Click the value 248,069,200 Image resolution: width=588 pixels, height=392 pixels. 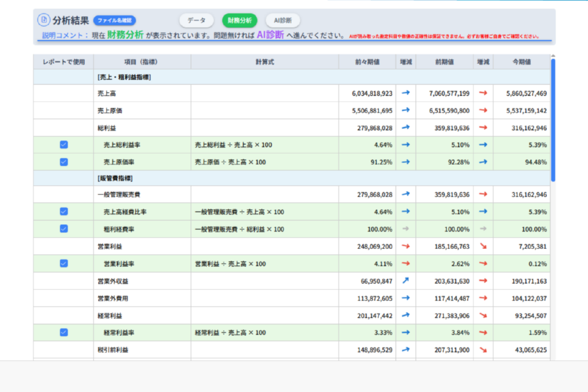click(x=374, y=246)
